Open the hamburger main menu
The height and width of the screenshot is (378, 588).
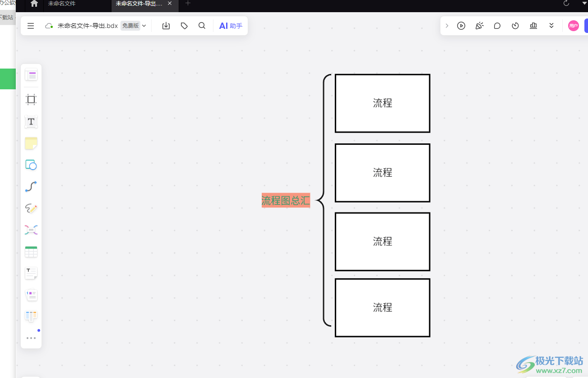pos(31,26)
